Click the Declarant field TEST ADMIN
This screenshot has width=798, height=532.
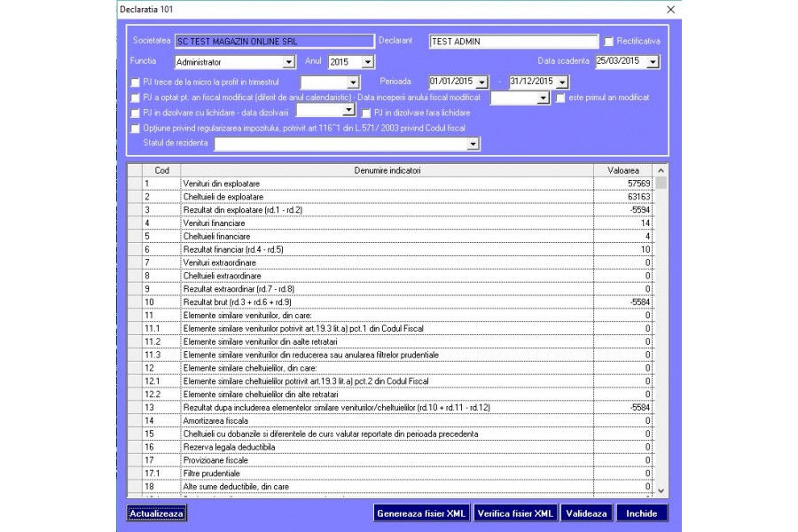tap(513, 42)
